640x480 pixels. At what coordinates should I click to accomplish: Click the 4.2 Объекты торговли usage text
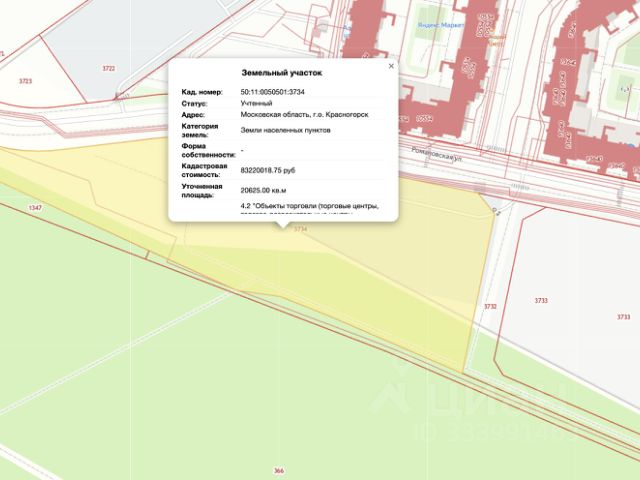coord(310,206)
